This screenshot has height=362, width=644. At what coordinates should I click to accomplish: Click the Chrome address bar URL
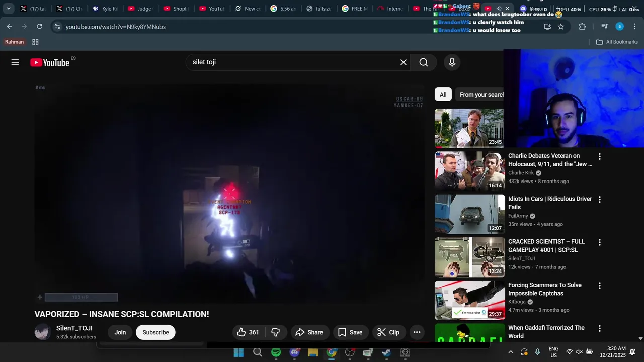point(116,27)
